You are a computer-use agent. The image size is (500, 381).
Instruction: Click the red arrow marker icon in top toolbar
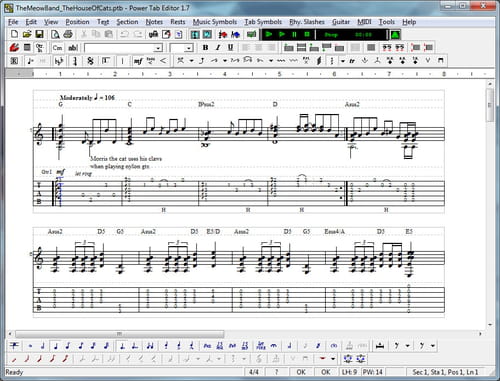(223, 34)
